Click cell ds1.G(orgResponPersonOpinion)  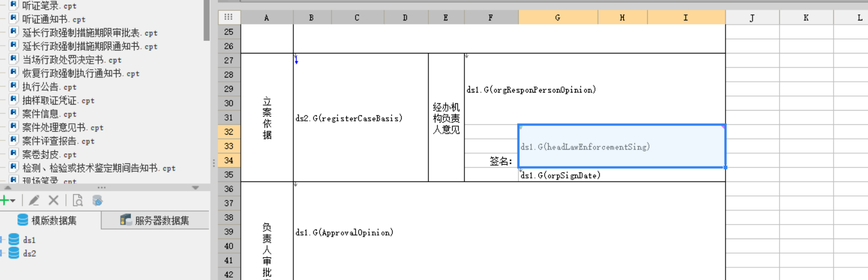point(595,90)
